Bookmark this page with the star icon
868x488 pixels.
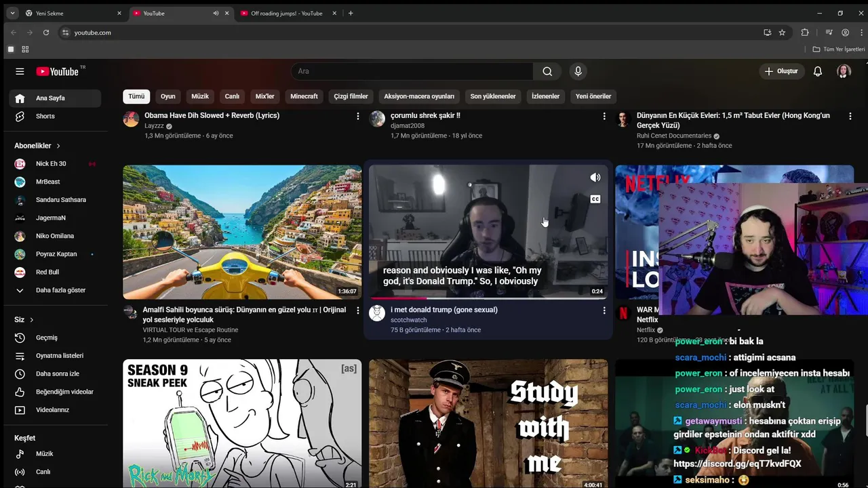click(x=782, y=33)
